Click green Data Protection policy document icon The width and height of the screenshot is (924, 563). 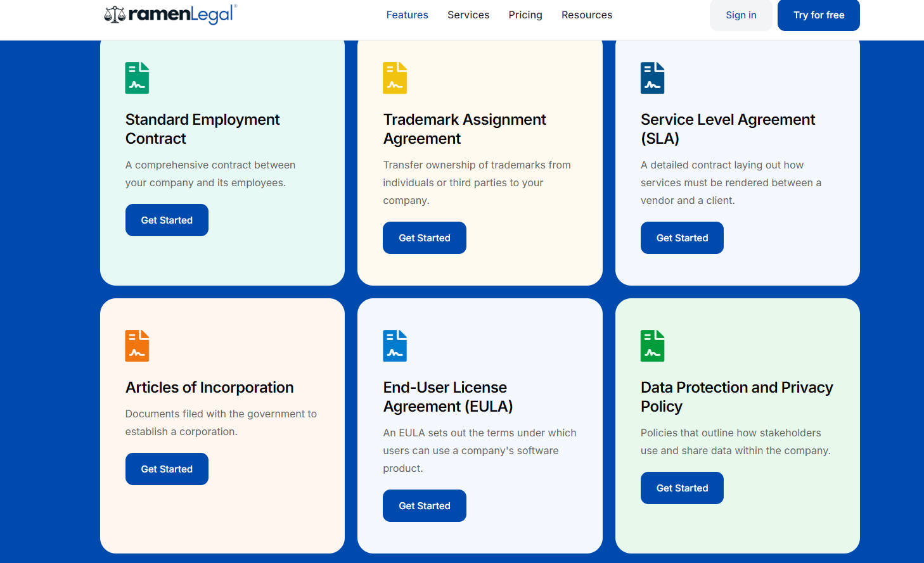coord(652,346)
